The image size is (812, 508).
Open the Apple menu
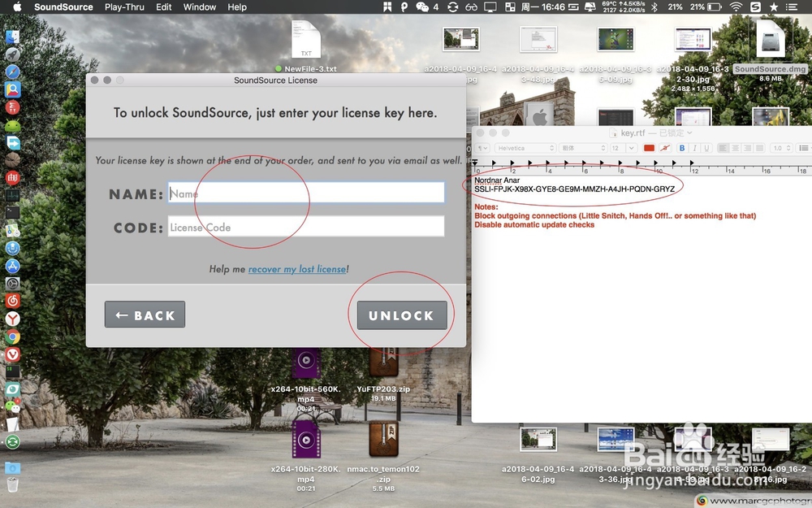tap(16, 7)
